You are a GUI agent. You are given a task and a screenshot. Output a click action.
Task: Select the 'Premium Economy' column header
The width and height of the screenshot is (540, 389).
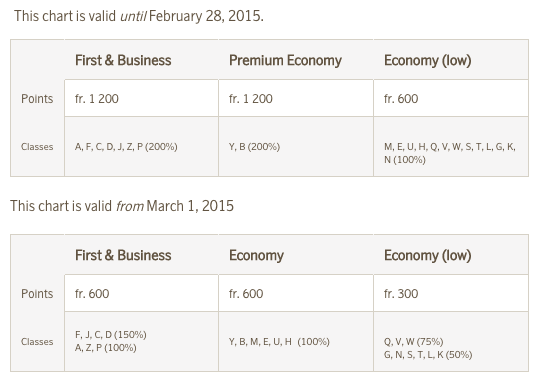click(285, 60)
